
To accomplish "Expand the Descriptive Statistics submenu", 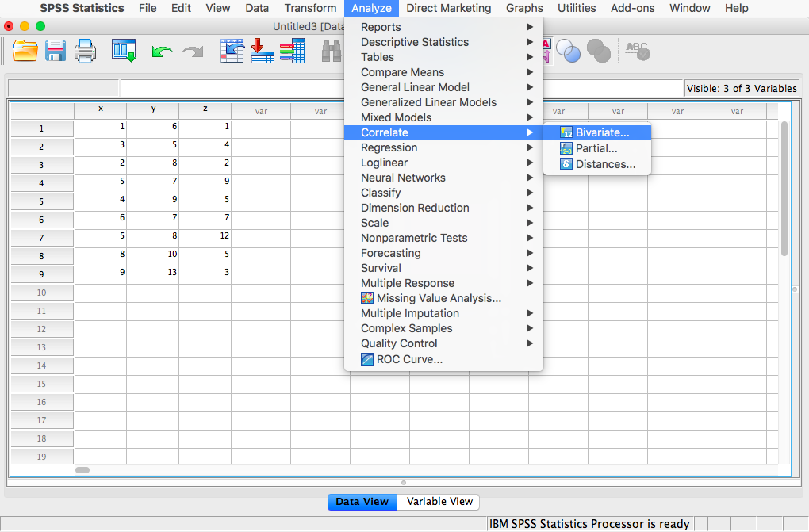I will pos(443,42).
